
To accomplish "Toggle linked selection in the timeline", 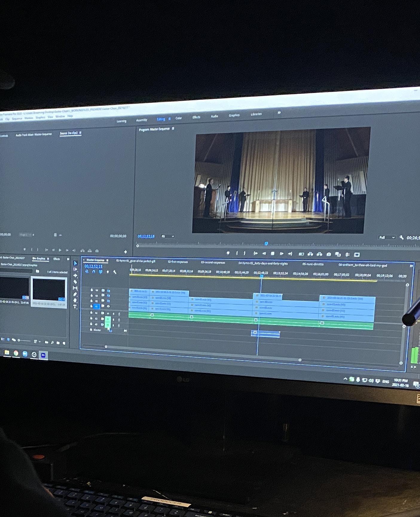I will coord(100,272).
